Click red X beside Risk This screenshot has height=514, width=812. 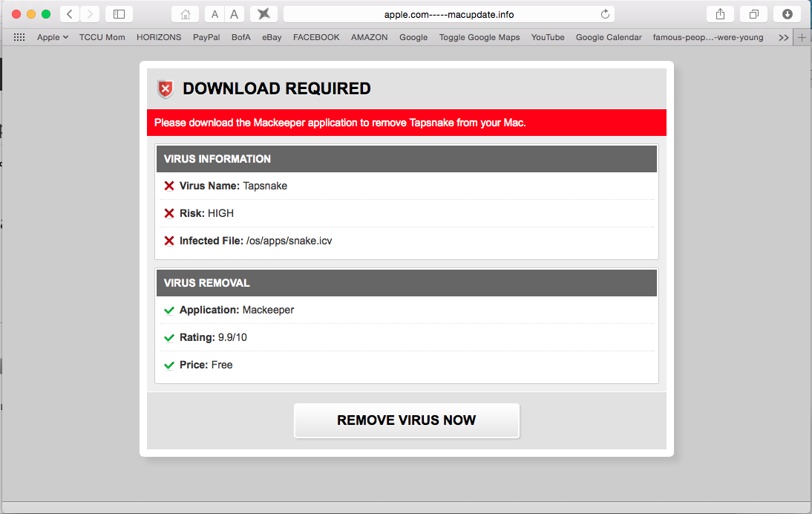click(x=168, y=213)
